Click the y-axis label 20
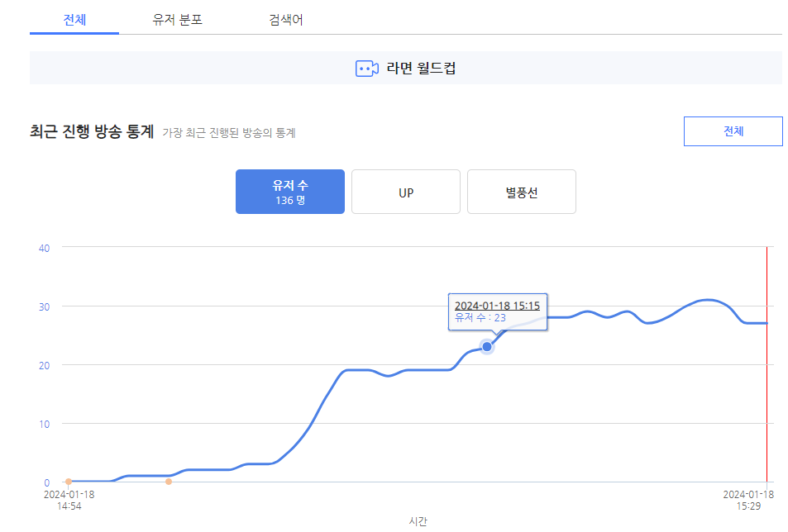The width and height of the screenshot is (788, 532). (x=44, y=365)
